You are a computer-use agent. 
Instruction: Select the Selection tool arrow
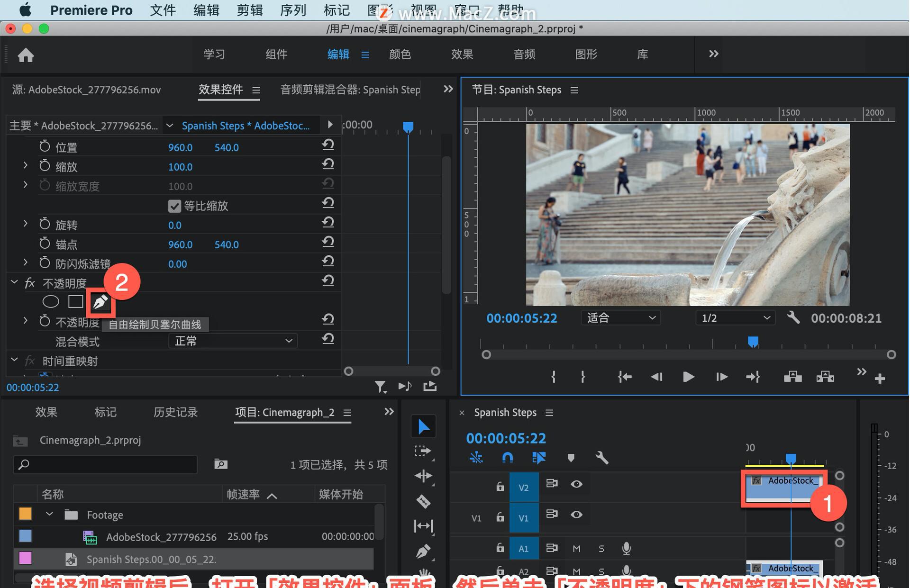(423, 427)
